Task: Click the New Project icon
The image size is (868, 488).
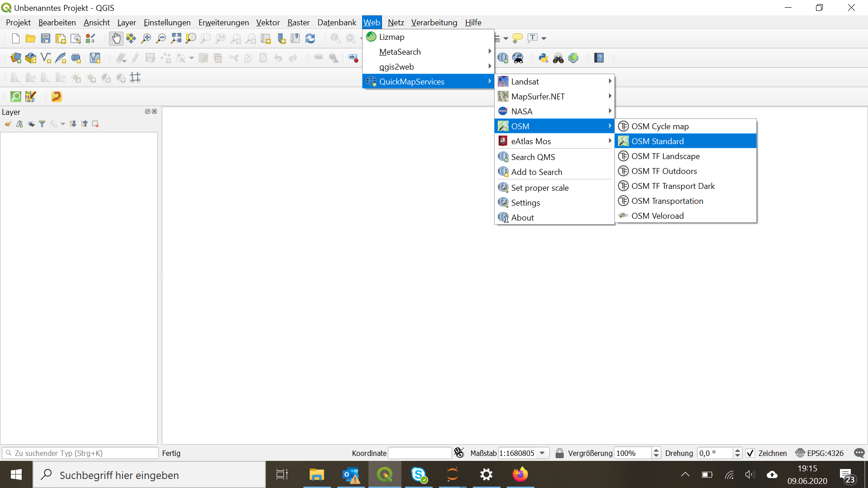Action: pyautogui.click(x=16, y=38)
